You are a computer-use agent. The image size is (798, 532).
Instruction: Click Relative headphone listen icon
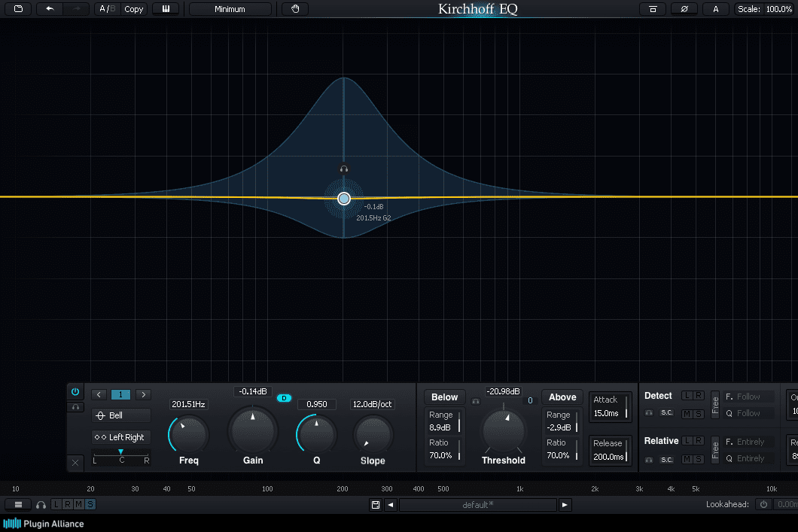[649, 460]
